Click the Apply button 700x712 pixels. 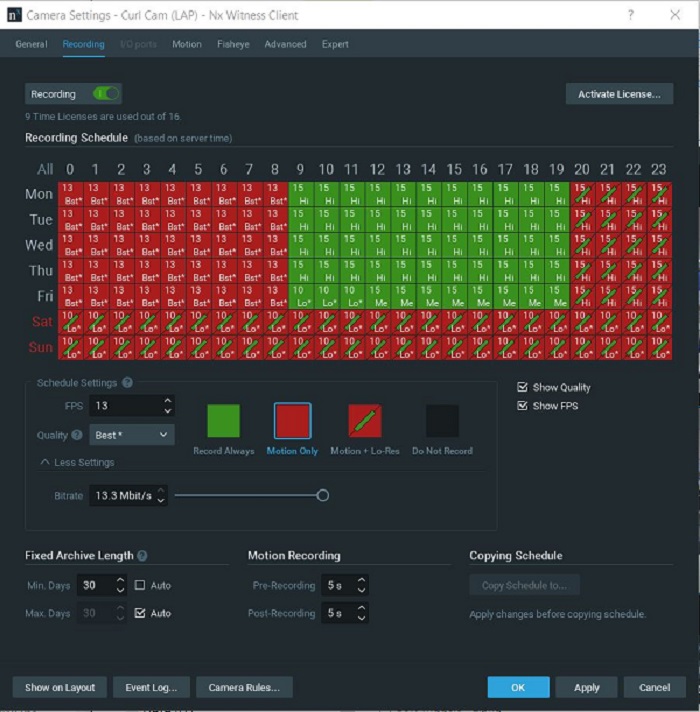587,687
